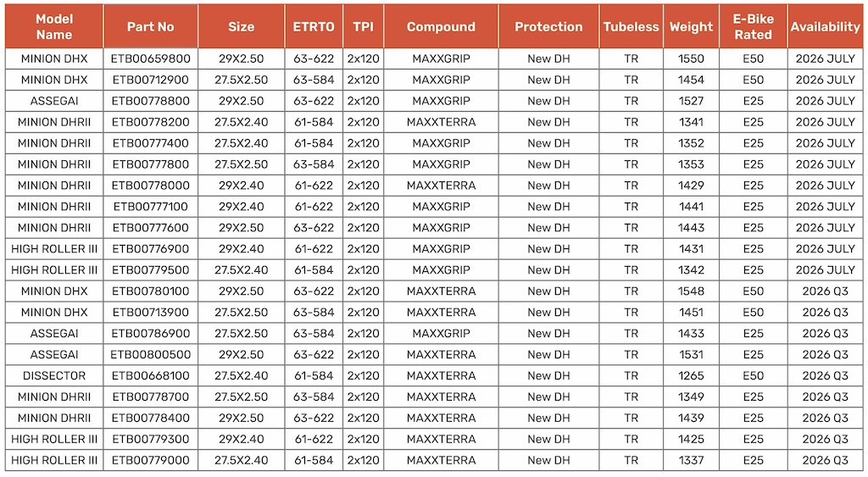Click the Model Name column header

point(54,26)
